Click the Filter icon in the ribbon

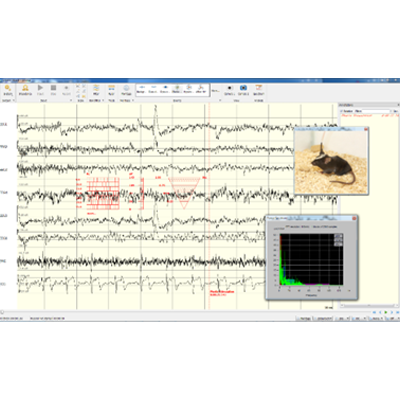pos(96,88)
